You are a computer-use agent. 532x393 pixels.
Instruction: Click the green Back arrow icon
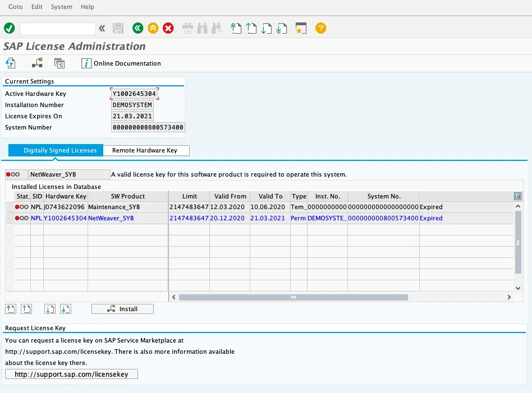point(137,28)
